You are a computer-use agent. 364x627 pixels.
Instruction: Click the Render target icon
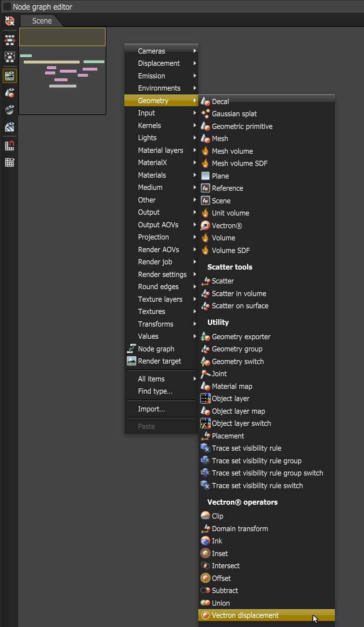point(131,361)
